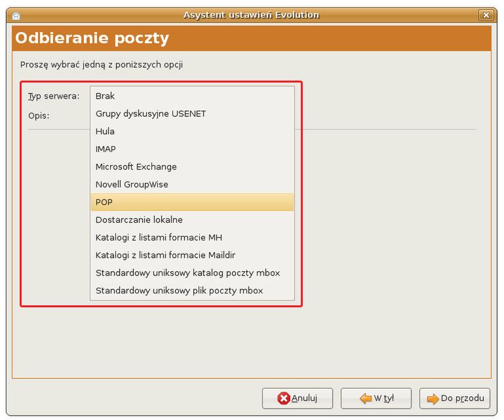Choose the highlighted POP option
Viewport: 504px width, 420px height.
tap(192, 202)
